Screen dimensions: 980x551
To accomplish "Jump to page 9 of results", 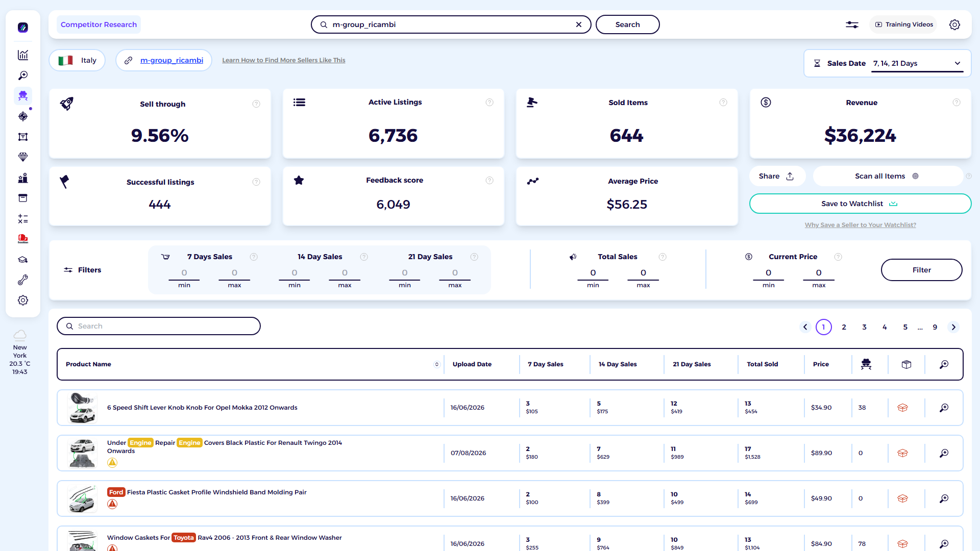I will 935,327.
